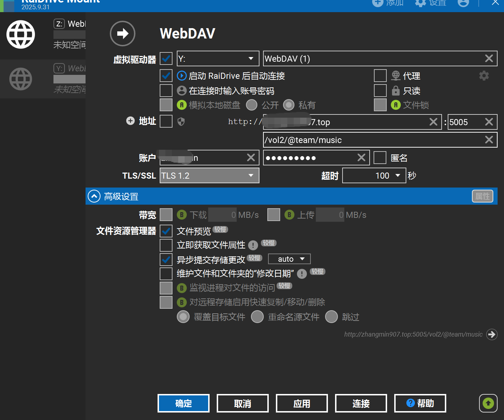Enable the 只读 read-only checkbox
504x420 pixels.
click(x=380, y=91)
